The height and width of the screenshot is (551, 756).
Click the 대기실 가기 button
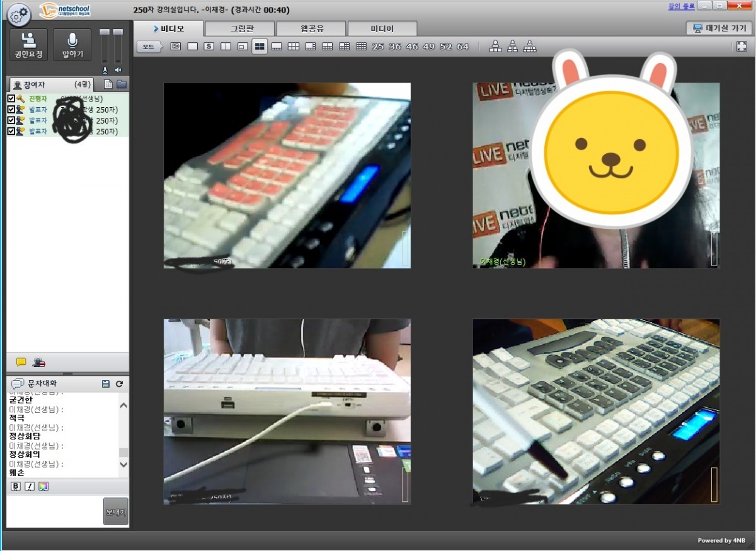tap(719, 28)
